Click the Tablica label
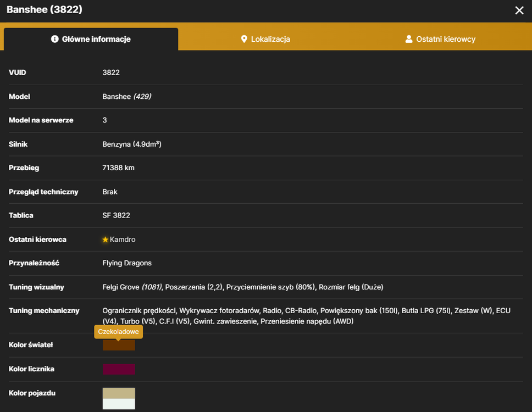 (x=21, y=215)
